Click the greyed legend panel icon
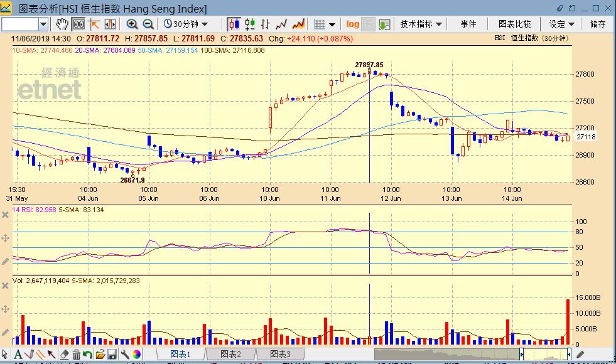The height and width of the screenshot is (364, 616). click(368, 24)
